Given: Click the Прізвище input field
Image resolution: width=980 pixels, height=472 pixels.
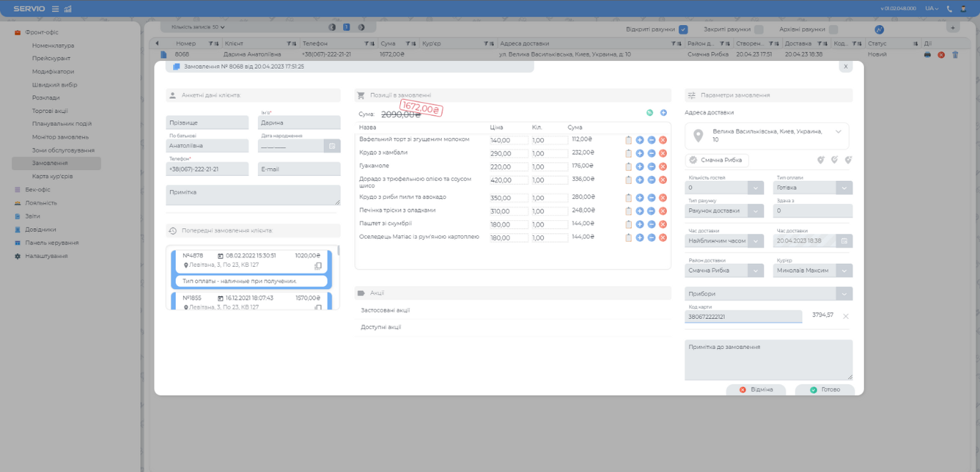Looking at the screenshot, I should 207,123.
